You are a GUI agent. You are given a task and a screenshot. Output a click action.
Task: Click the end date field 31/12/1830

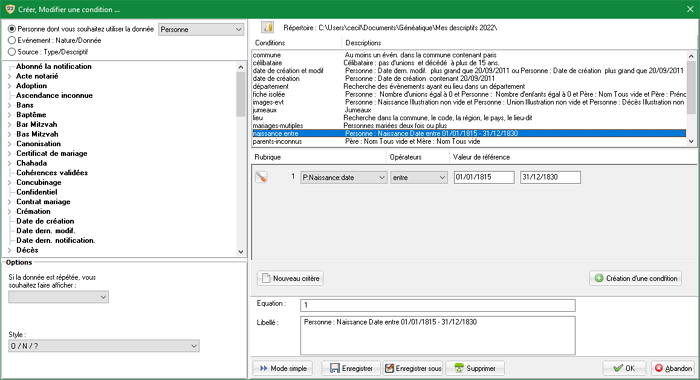click(x=550, y=177)
